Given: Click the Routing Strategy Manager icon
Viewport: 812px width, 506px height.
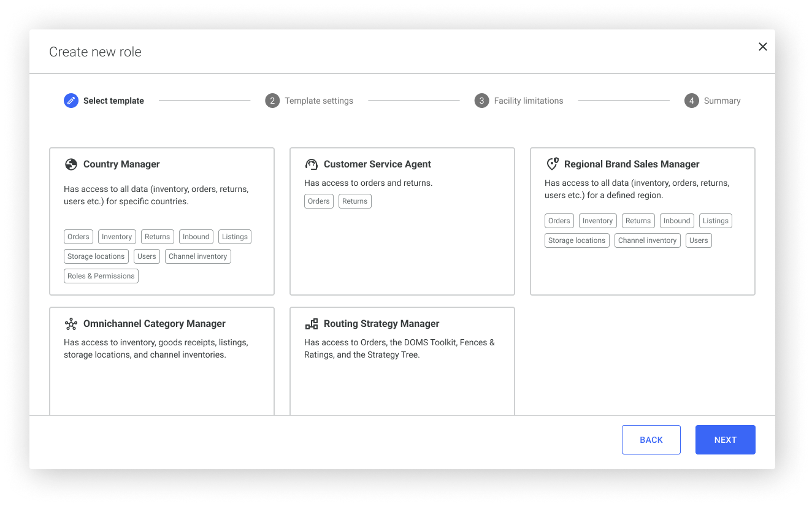Looking at the screenshot, I should click(x=312, y=324).
